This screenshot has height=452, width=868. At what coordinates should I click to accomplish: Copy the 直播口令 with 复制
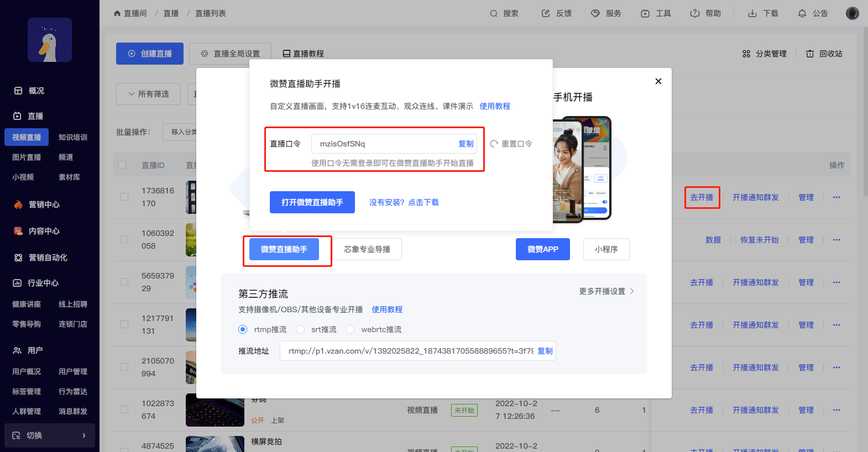[466, 144]
